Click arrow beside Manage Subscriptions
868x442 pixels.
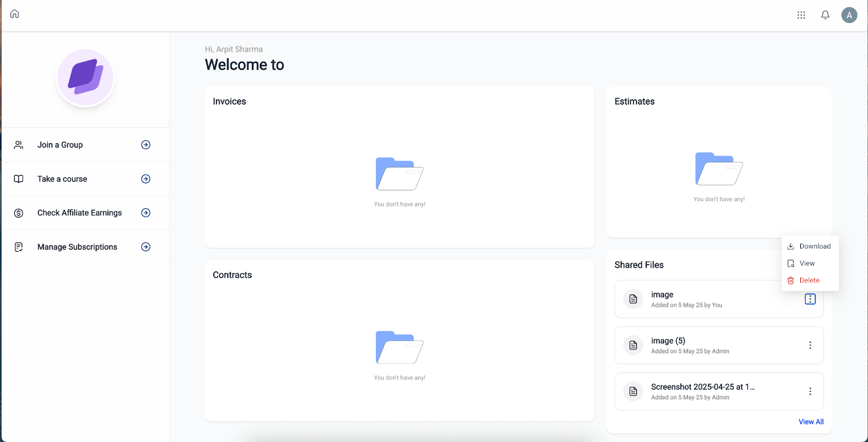click(146, 247)
